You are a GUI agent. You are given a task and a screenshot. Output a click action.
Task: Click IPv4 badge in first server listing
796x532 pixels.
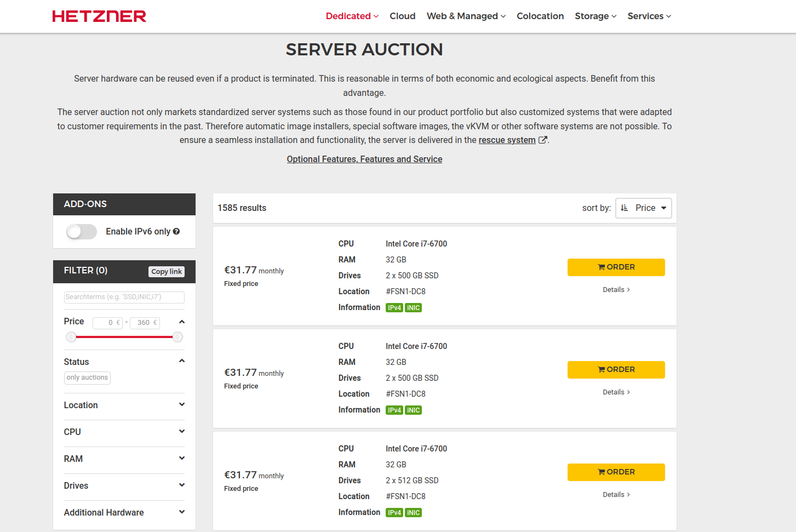(x=394, y=308)
